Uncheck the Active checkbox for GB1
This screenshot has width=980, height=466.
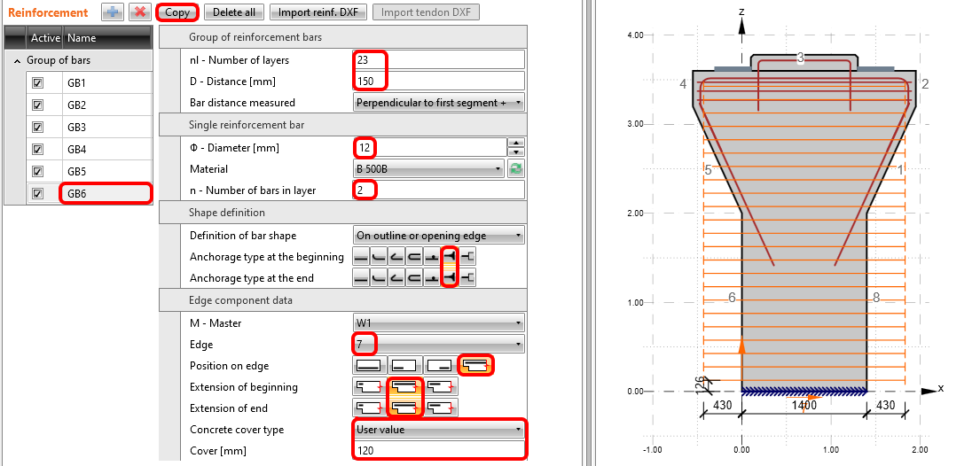(x=37, y=82)
